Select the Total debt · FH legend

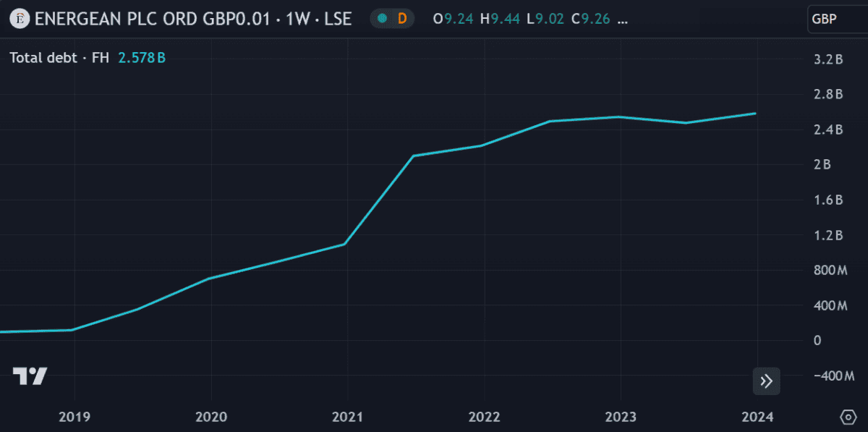(59, 58)
